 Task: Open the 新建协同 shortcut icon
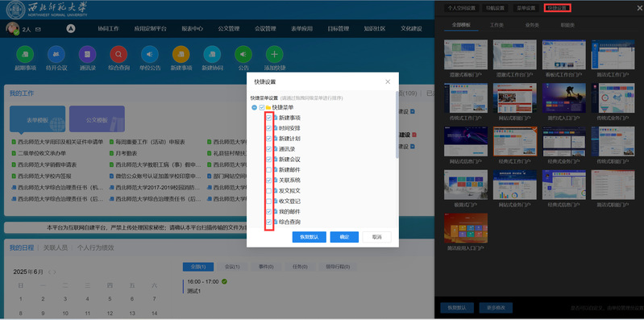click(x=212, y=54)
